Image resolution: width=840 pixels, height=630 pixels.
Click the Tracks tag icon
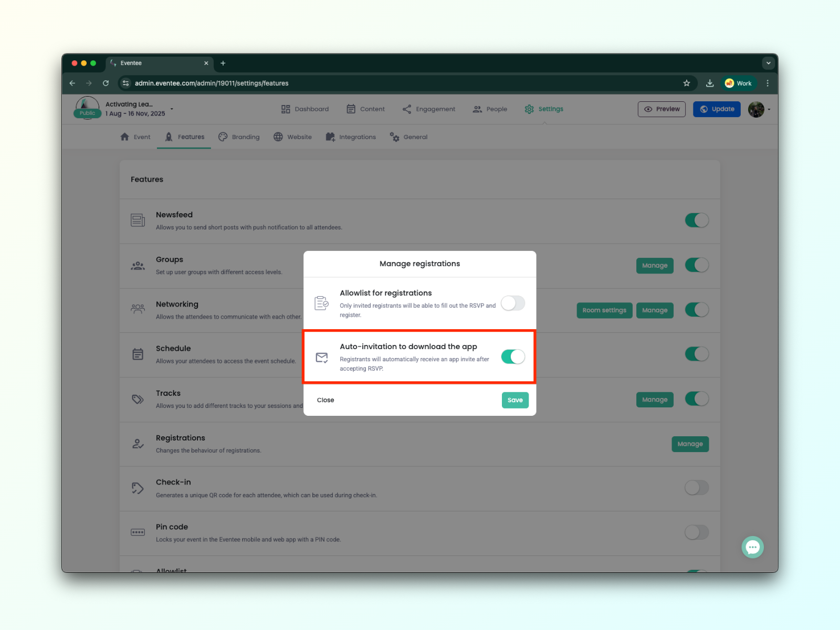(x=138, y=399)
